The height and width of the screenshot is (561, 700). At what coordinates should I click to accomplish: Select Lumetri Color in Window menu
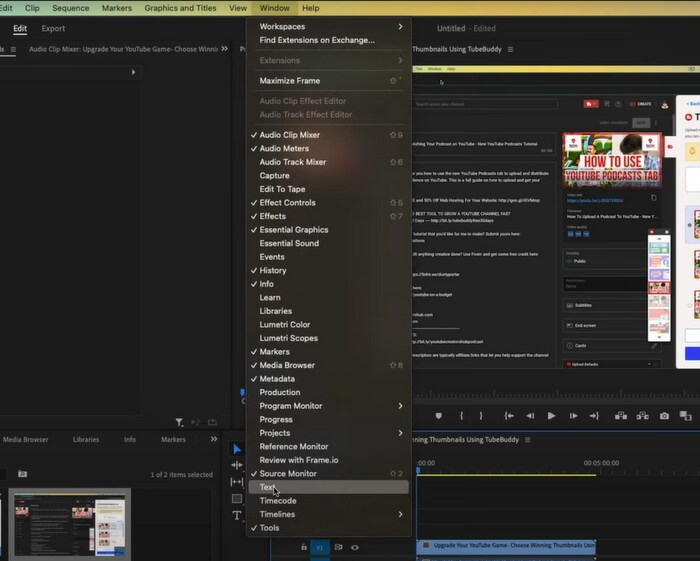tap(328, 324)
